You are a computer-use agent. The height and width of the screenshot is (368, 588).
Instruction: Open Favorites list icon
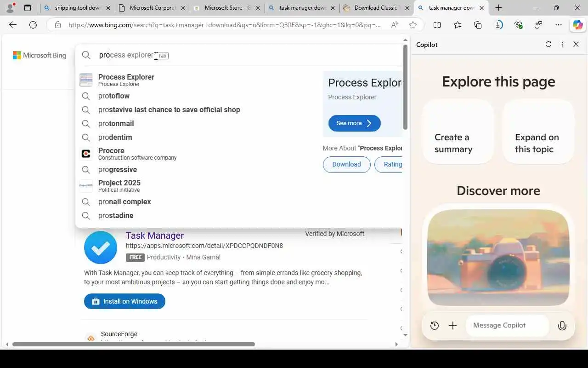click(x=458, y=25)
